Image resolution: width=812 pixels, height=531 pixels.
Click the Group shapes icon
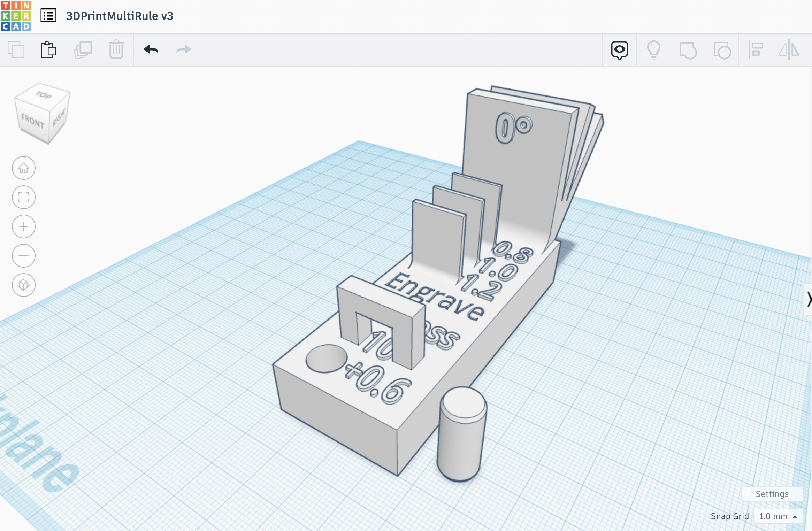point(688,50)
